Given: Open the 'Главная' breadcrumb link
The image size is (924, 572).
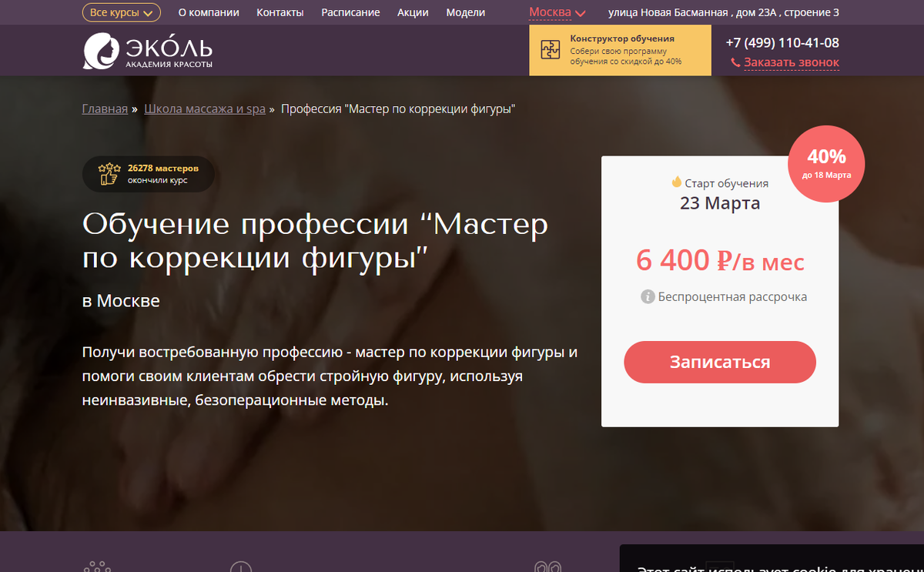Looking at the screenshot, I should pyautogui.click(x=105, y=109).
